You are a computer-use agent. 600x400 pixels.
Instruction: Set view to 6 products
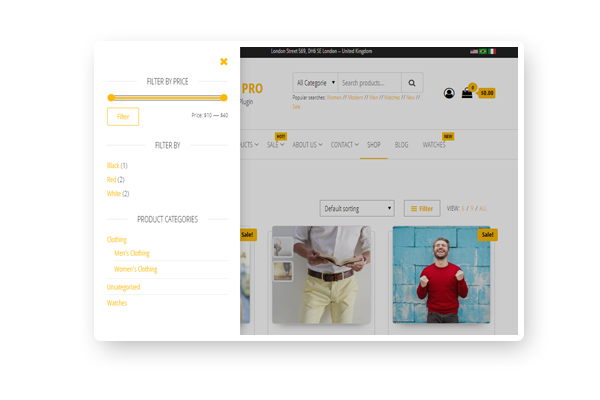[463, 209]
